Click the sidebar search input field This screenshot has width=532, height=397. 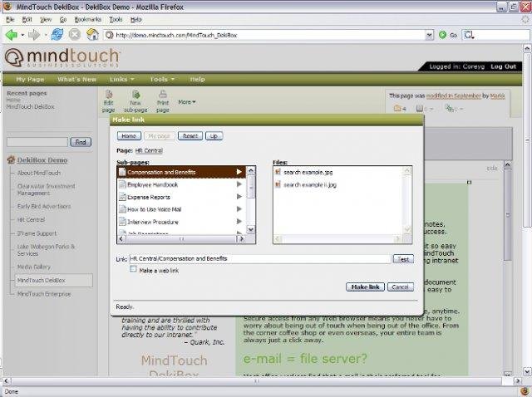click(x=37, y=142)
